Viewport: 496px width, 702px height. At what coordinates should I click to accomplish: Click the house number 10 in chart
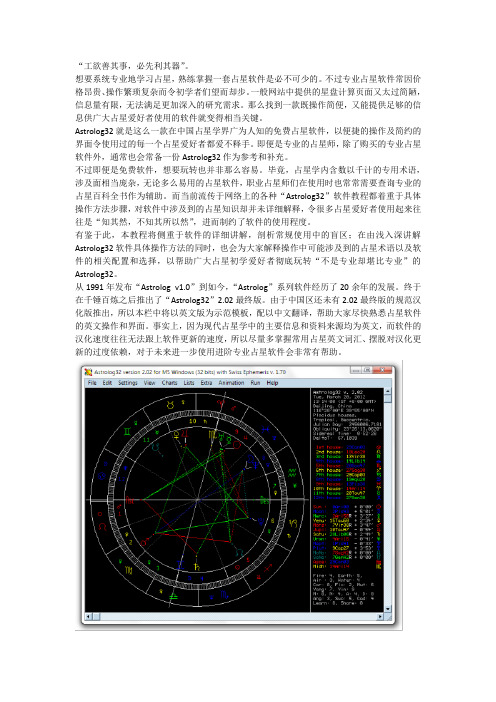tap(192, 421)
